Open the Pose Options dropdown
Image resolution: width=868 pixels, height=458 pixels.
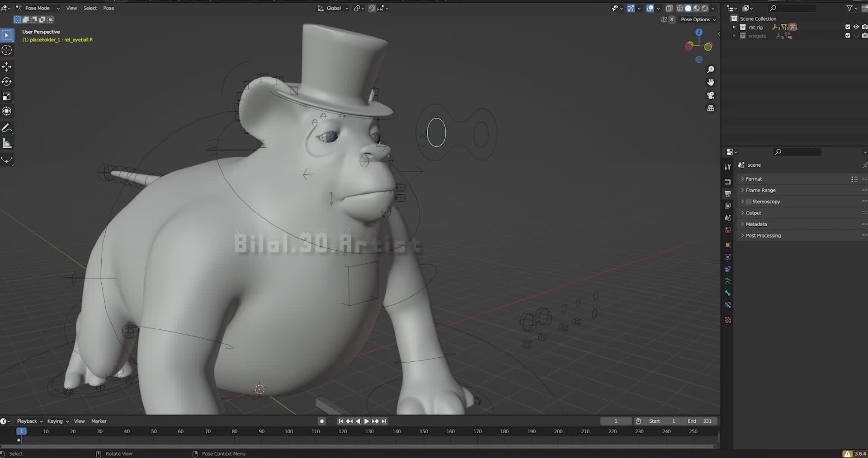(x=698, y=19)
